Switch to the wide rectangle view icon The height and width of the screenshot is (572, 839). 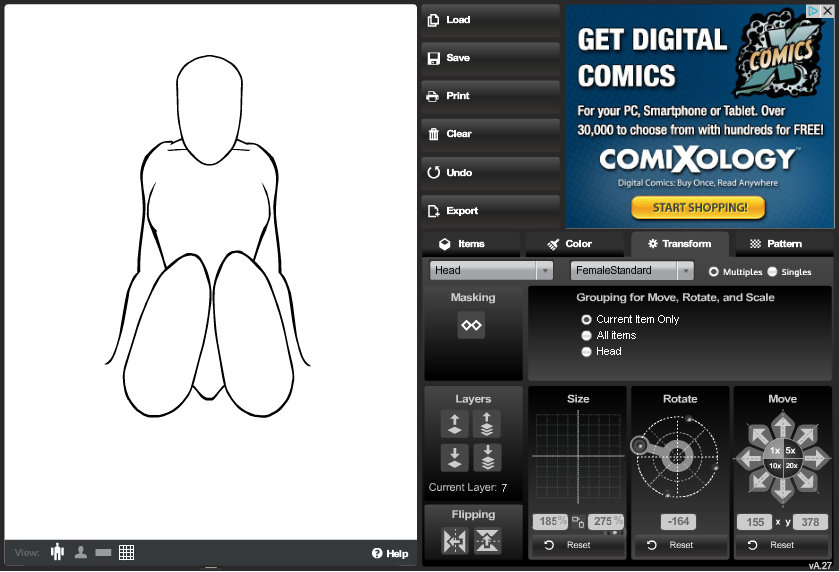(x=103, y=553)
